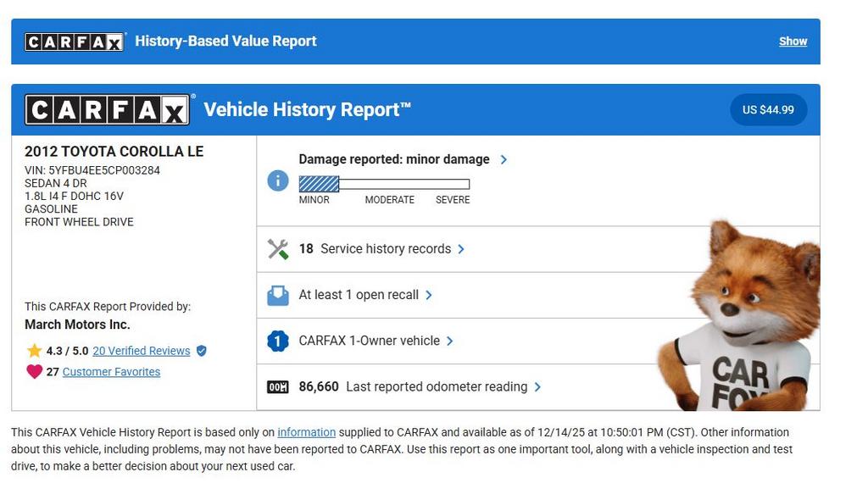Click the US $44.99 price button

pyautogui.click(x=768, y=110)
